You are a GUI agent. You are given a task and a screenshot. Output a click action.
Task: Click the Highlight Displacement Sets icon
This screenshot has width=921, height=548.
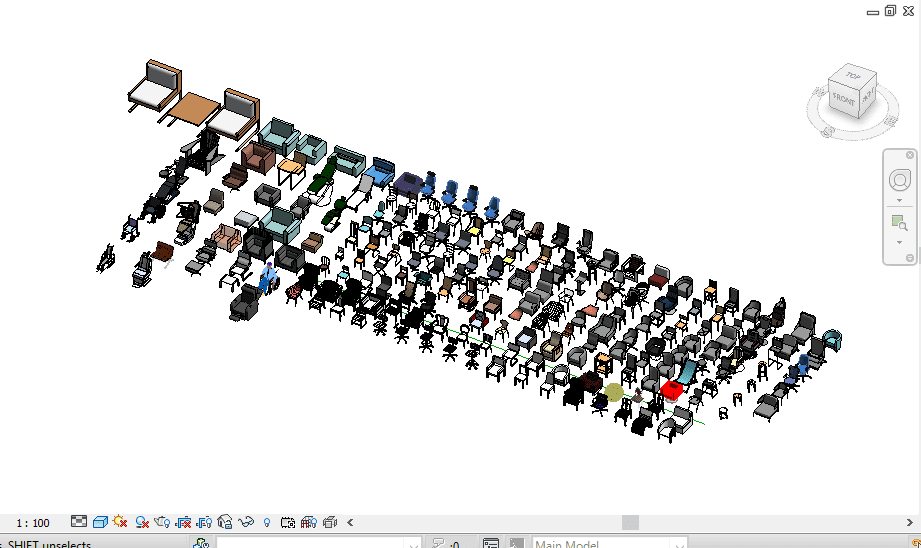coord(329,522)
